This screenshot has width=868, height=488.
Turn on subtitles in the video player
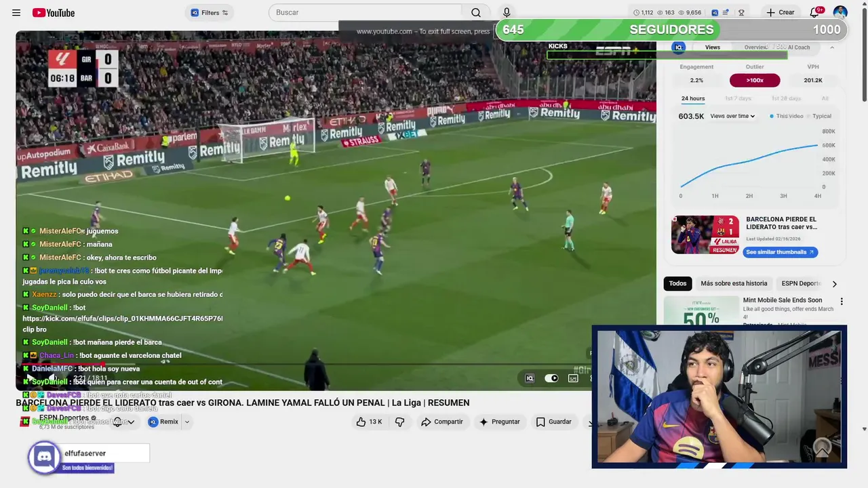click(573, 378)
